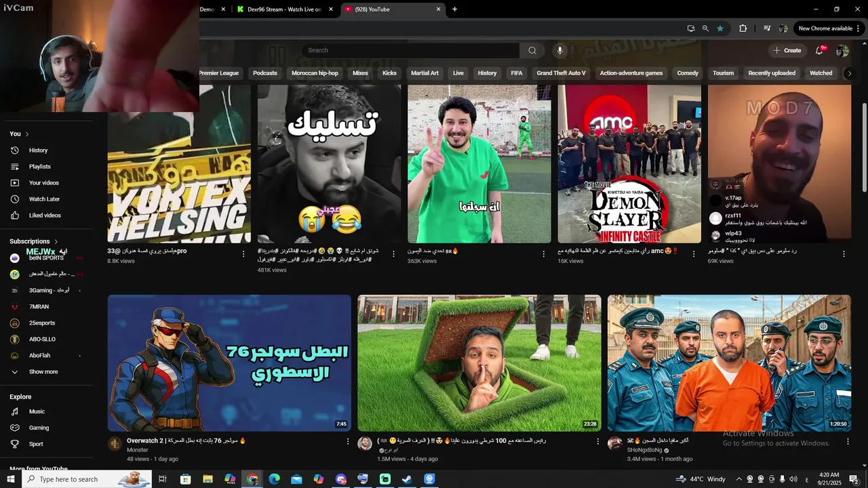Open Demon Slayer Infinity Castle short thumbnail
The image size is (868, 488).
click(629, 164)
